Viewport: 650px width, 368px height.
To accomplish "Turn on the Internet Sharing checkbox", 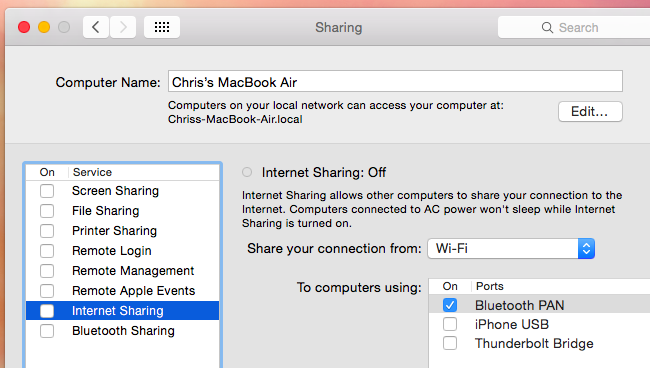I will (x=47, y=311).
